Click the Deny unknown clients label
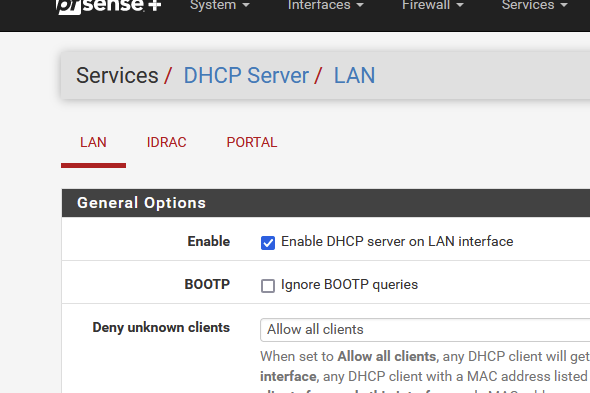Screen dimensions: 590x393 (161, 328)
